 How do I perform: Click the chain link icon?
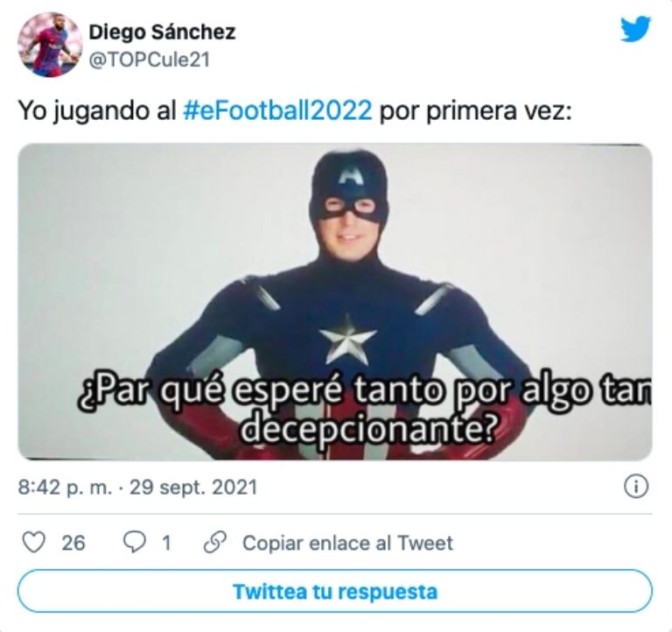215,543
